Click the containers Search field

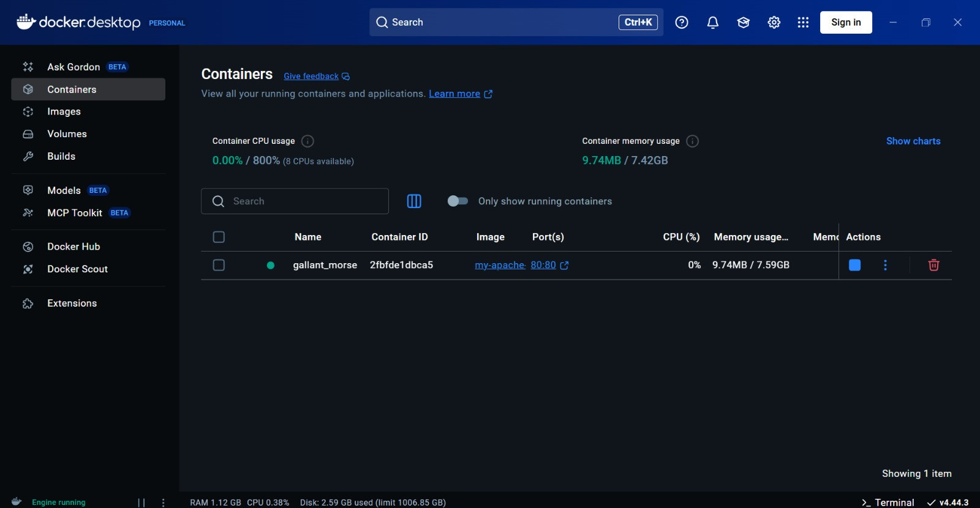coord(295,201)
